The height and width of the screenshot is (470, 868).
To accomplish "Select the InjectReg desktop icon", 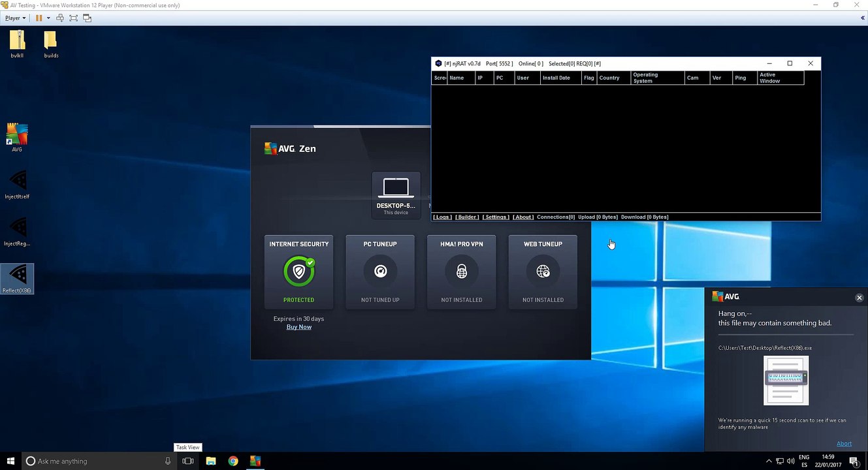I will pos(17,231).
